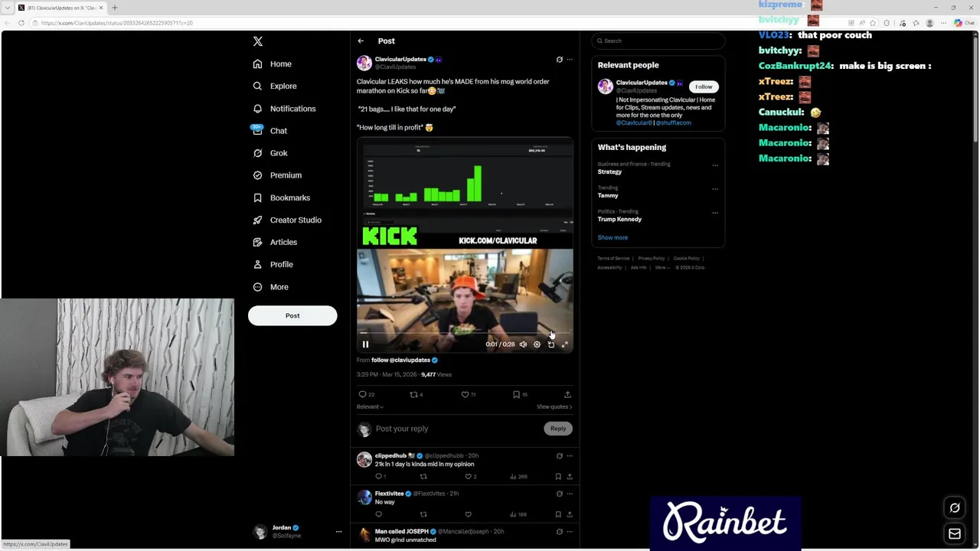Click the white Post button
This screenshot has width=980, height=551.
pos(292,315)
